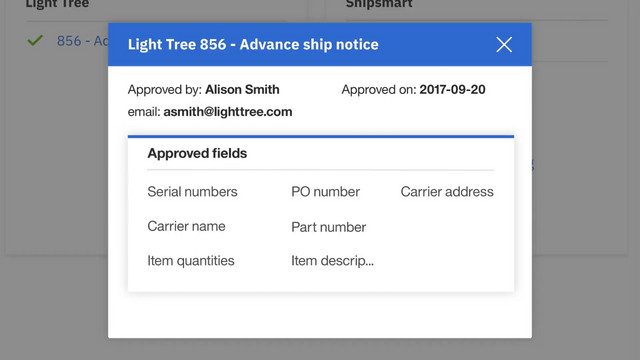Select the Carrier address field
640x360 pixels.
447,191
